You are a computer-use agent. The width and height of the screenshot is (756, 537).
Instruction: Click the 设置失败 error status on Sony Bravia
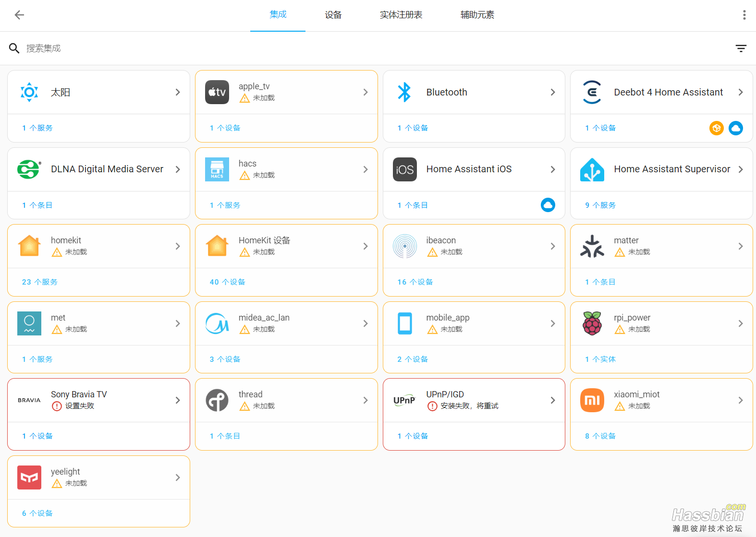click(x=73, y=406)
